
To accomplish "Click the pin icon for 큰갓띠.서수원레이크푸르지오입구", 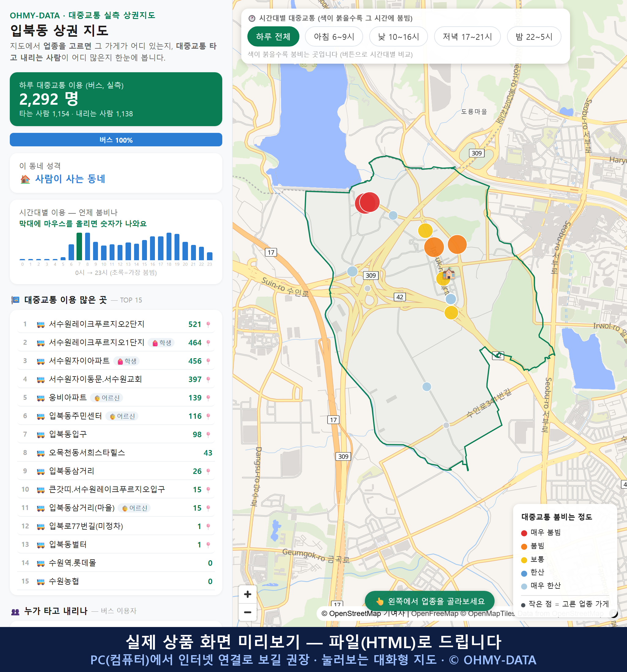I will point(208,490).
